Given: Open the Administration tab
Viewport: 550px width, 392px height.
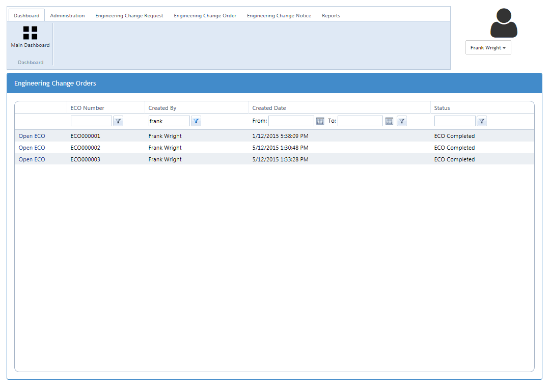Looking at the screenshot, I should pyautogui.click(x=67, y=15).
